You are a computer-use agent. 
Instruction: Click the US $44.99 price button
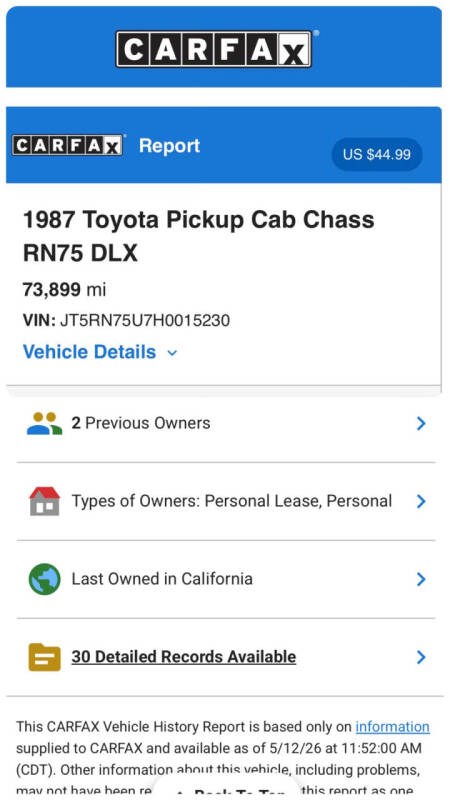[377, 154]
